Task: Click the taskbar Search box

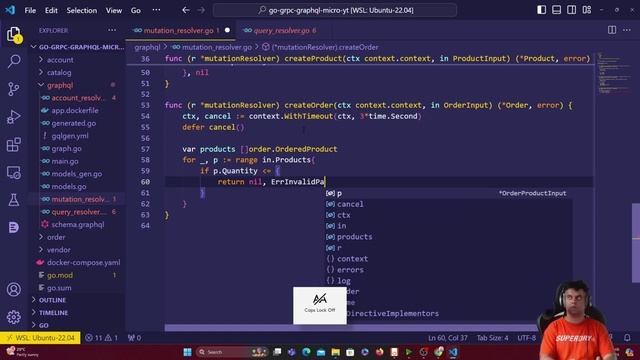Action: [x=231, y=352]
